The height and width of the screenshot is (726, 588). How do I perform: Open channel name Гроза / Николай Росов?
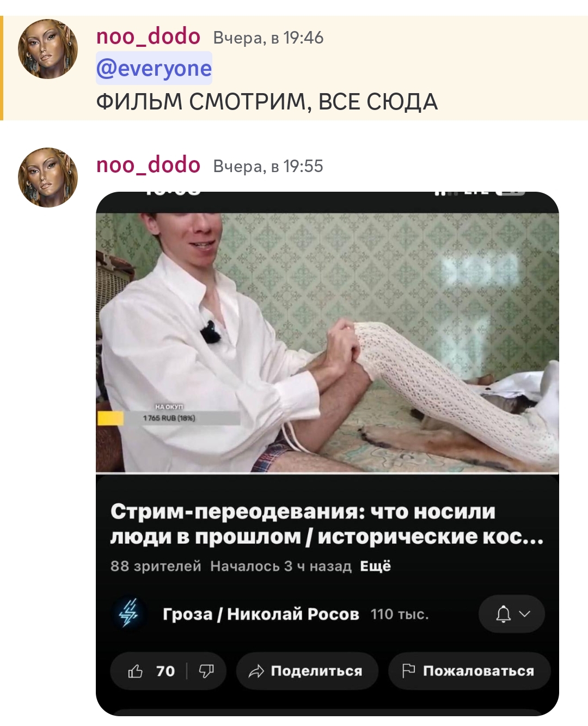[261, 614]
